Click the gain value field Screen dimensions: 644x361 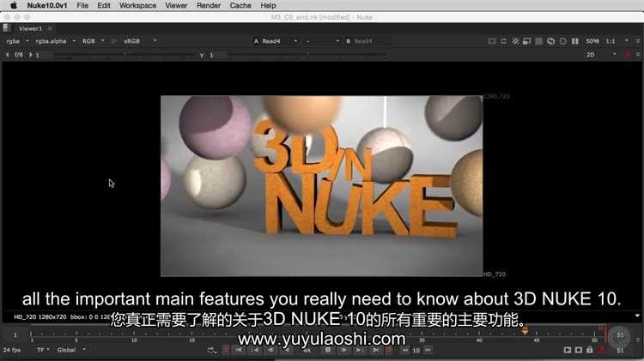coord(44,55)
